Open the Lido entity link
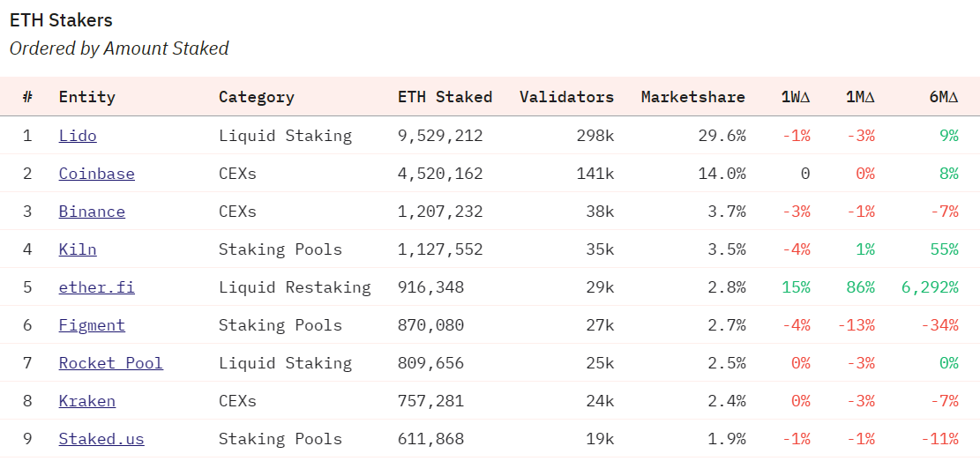The height and width of the screenshot is (461, 980). point(78,136)
